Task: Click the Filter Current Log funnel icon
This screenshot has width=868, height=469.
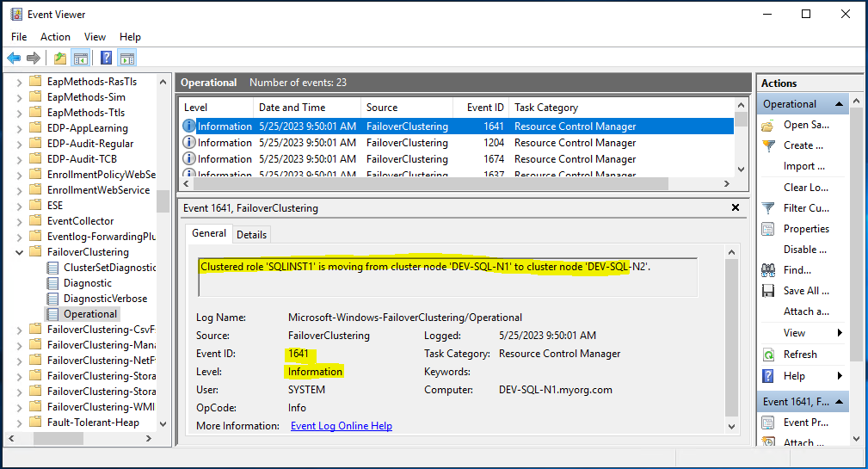Action: point(768,208)
